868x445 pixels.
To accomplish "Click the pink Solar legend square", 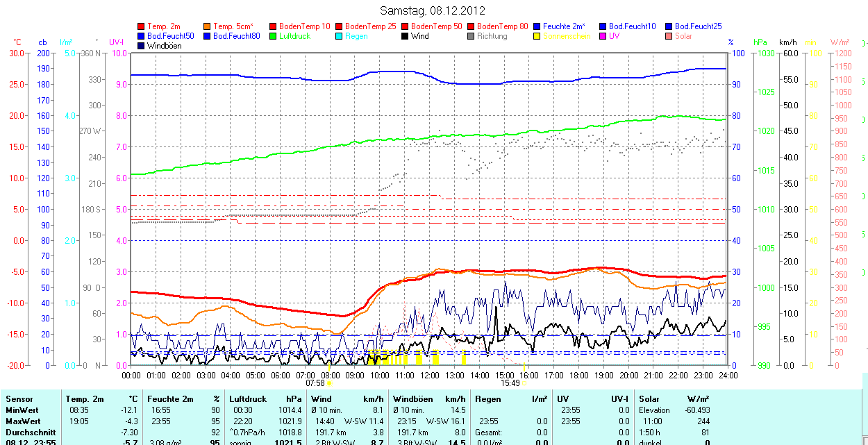I will point(669,36).
